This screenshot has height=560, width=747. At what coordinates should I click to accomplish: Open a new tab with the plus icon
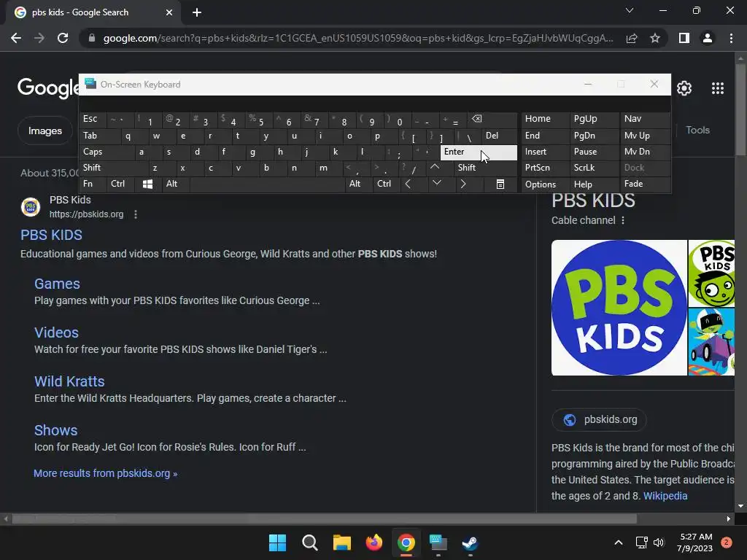(x=197, y=12)
